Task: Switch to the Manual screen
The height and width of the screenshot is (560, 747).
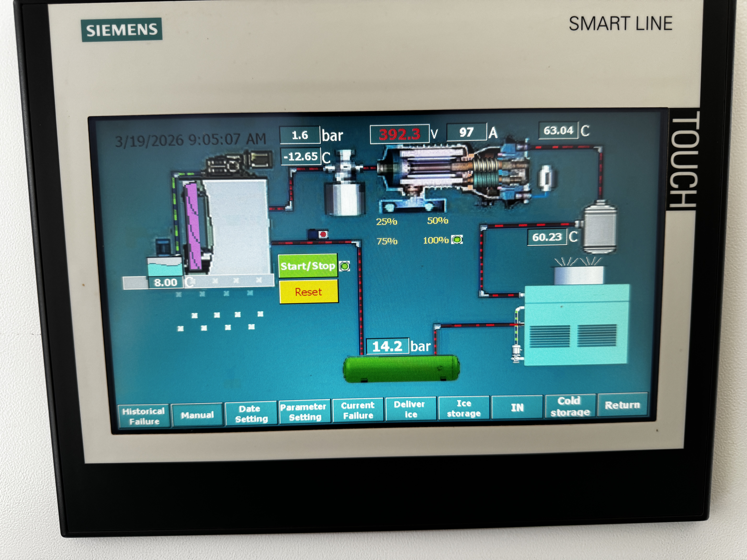Action: (x=198, y=415)
